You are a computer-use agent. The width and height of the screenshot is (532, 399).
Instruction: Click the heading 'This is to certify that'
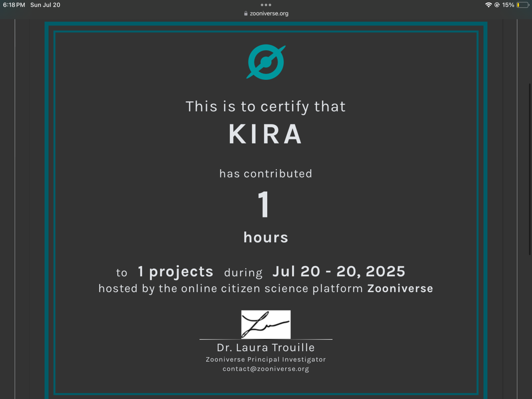(x=266, y=107)
